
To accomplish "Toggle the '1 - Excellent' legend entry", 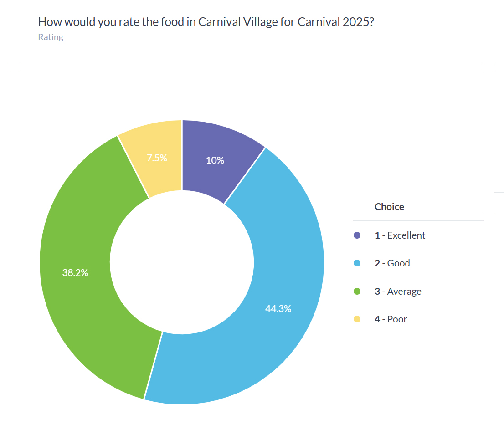I will pyautogui.click(x=400, y=235).
